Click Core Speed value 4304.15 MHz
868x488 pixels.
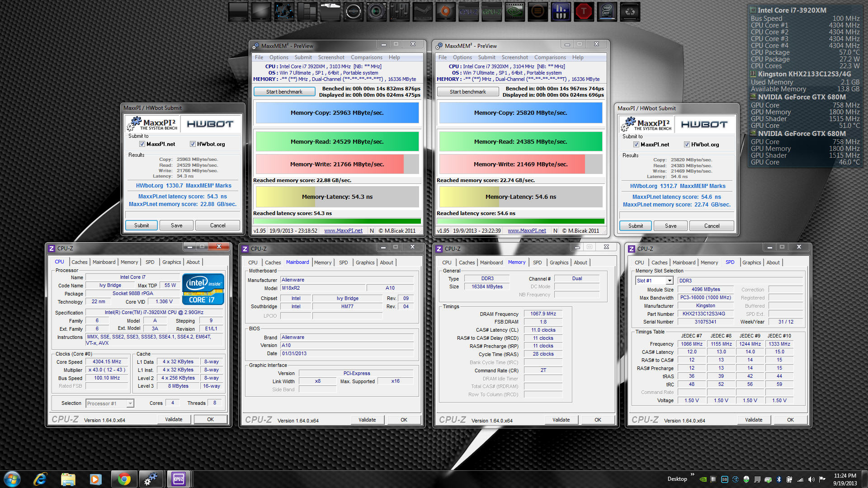tap(107, 362)
